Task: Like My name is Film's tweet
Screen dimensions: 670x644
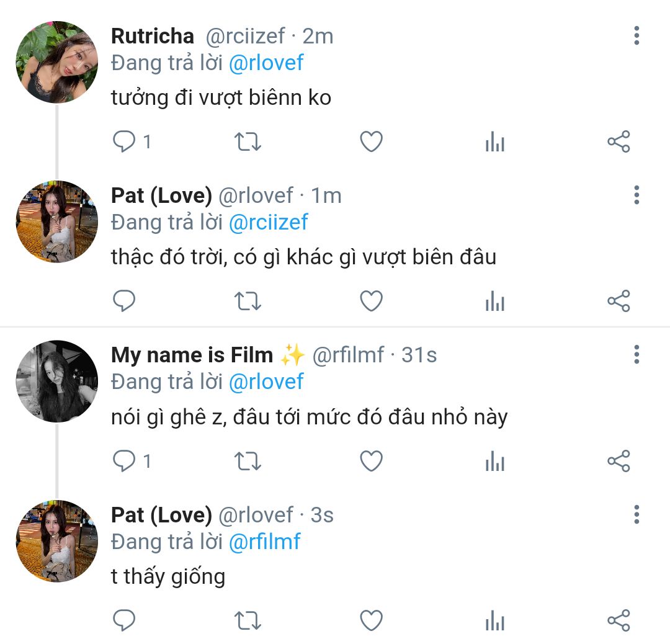Action: (x=371, y=461)
